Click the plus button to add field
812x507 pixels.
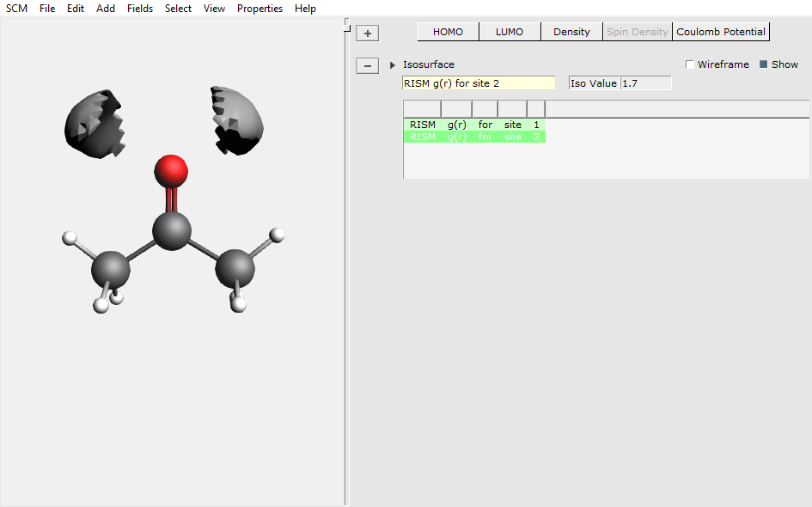[367, 34]
